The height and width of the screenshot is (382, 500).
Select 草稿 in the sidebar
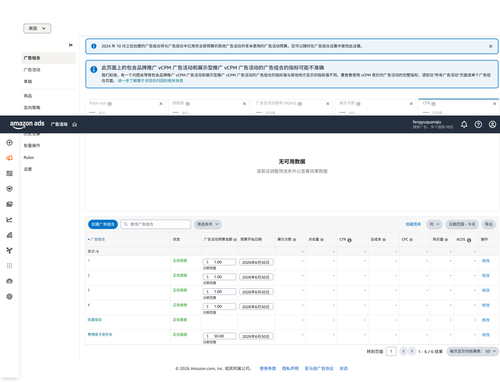(28, 81)
